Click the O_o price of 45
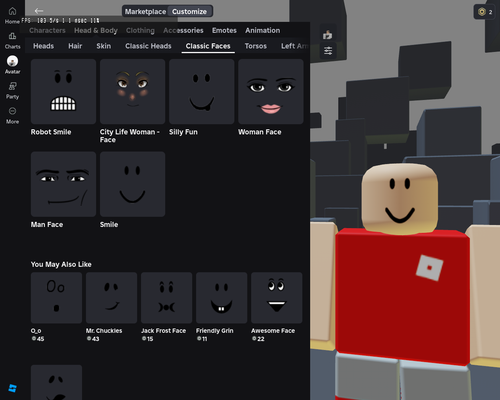The image size is (500, 400). click(38, 339)
